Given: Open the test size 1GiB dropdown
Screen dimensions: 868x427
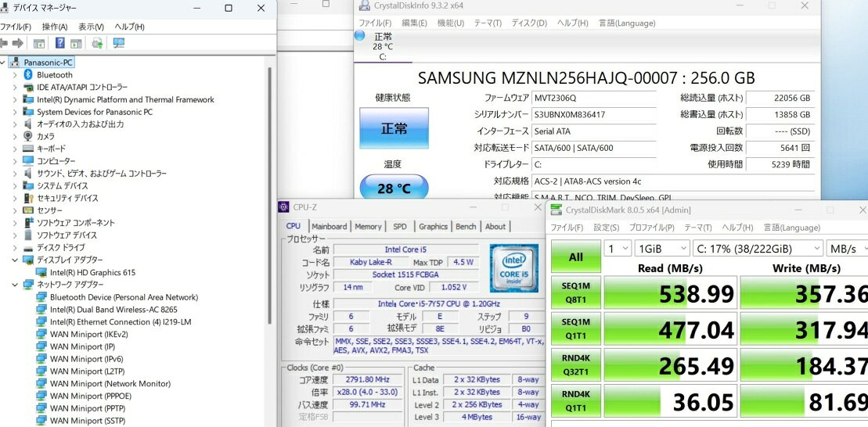Looking at the screenshot, I should pyautogui.click(x=661, y=249).
